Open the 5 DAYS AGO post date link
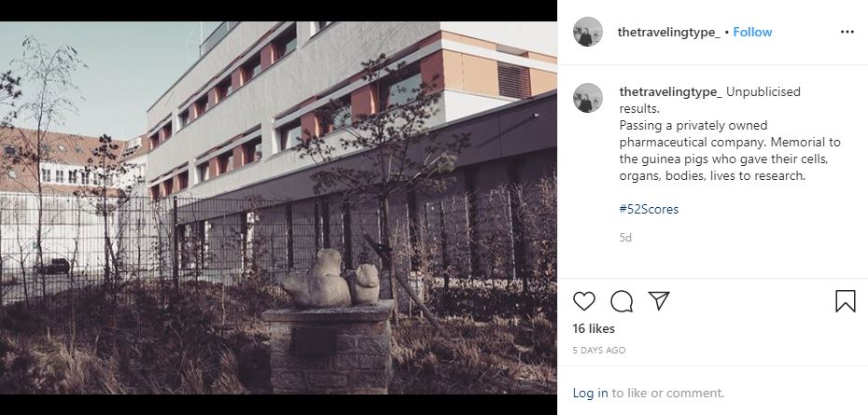Viewport: 868px width, 415px height. tap(599, 351)
